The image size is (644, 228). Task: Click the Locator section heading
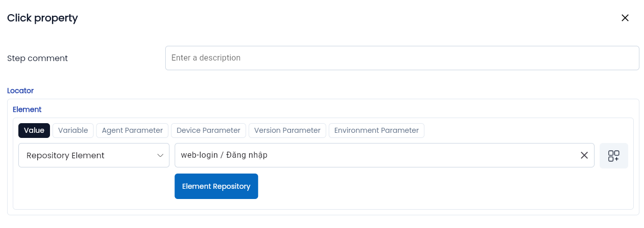coord(20,91)
